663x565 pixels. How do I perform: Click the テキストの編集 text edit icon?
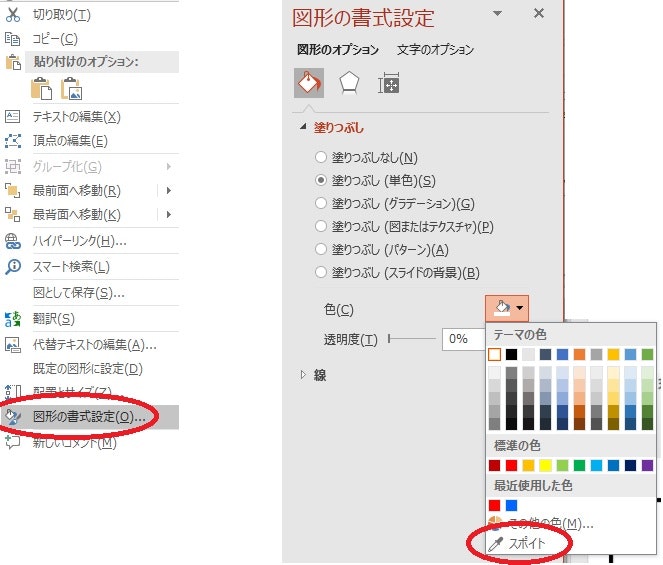[13, 116]
